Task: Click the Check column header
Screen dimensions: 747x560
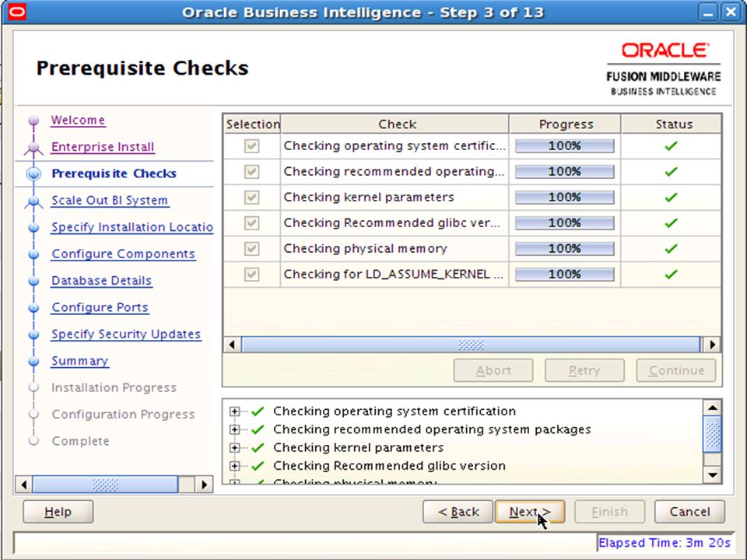Action: coord(395,124)
